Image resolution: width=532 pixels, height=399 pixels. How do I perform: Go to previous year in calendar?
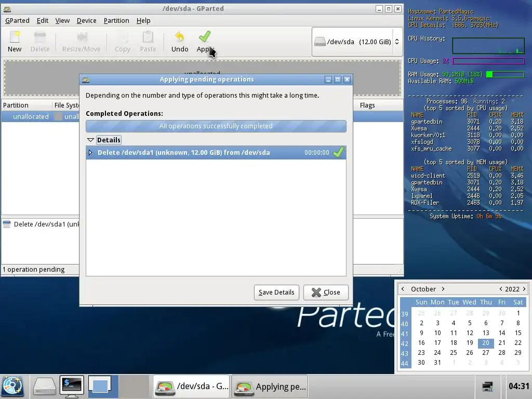click(x=501, y=289)
